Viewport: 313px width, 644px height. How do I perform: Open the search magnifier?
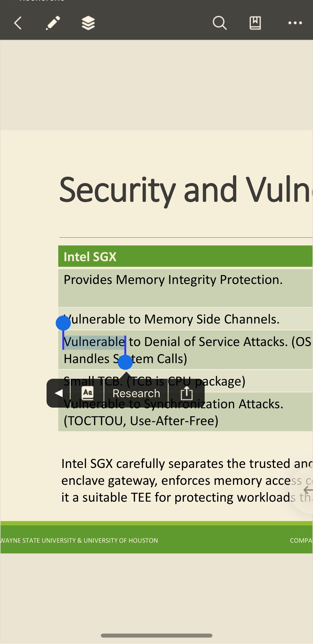(x=220, y=23)
